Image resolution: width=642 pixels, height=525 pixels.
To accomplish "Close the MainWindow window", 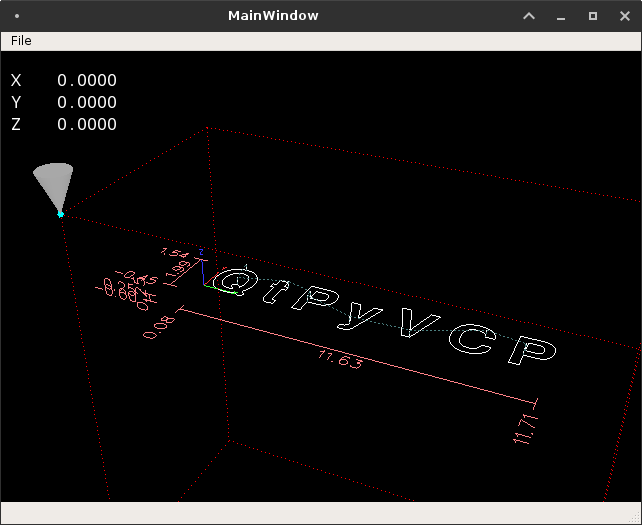I will (x=625, y=16).
